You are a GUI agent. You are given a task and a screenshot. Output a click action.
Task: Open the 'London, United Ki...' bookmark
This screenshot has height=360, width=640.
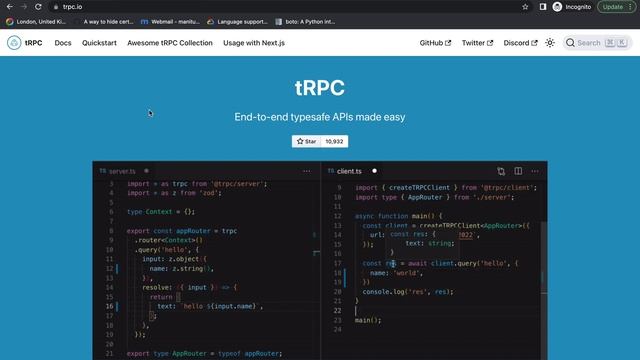[36, 22]
